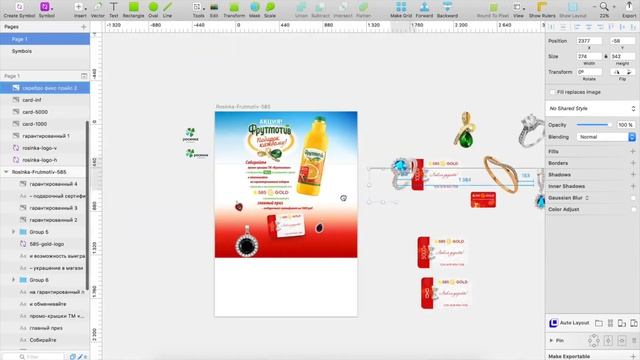The image size is (640, 360).
Task: Expand the Group 5 layer
Action: [x=13, y=232]
